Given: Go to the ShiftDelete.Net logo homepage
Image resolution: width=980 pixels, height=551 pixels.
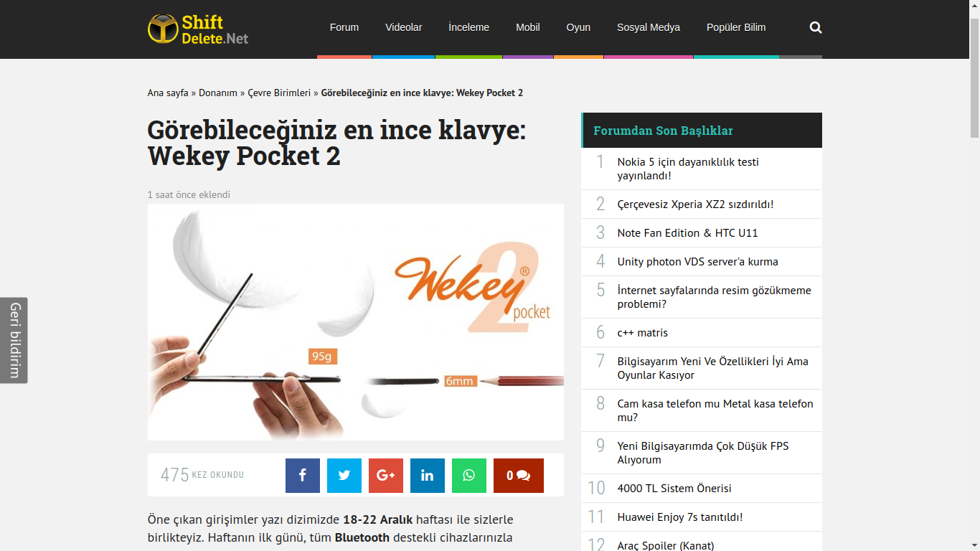Looking at the screenshot, I should coord(198,29).
